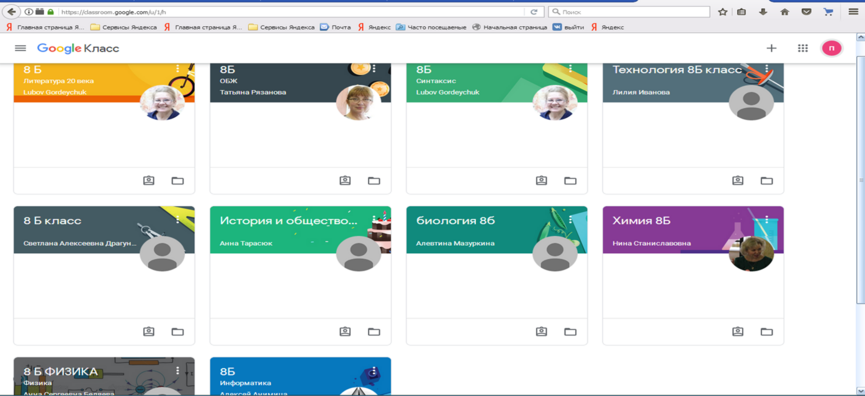Open three-dot menu on Литература 20 века card

tap(178, 68)
